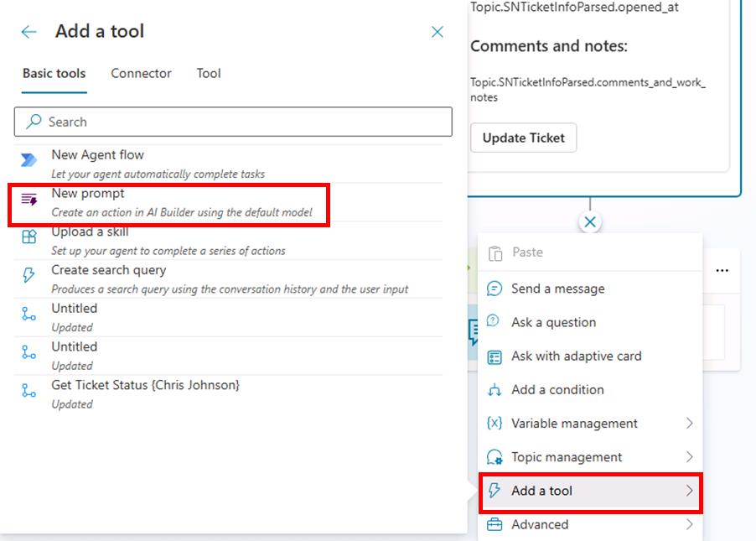Select Ask a question menu entry
Image resolution: width=756 pixels, height=541 pixels.
point(553,322)
